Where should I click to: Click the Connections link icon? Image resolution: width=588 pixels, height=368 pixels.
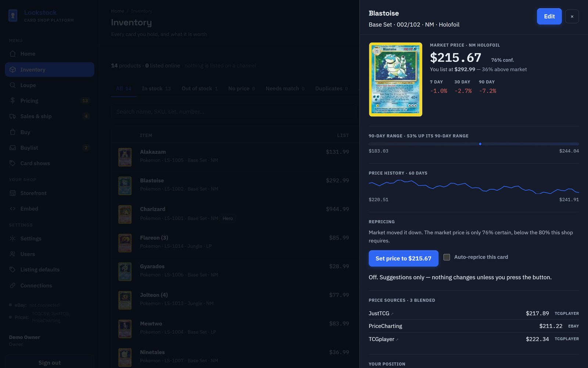click(x=12, y=286)
